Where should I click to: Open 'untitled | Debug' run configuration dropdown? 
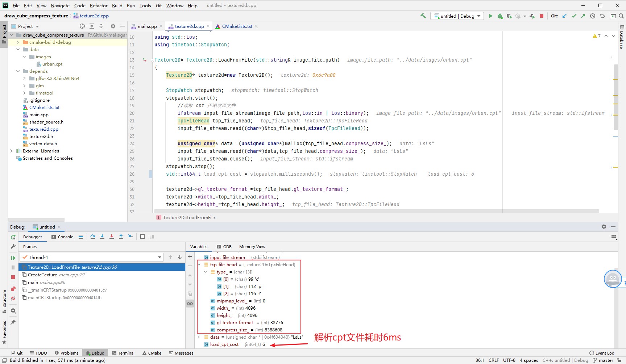click(457, 16)
